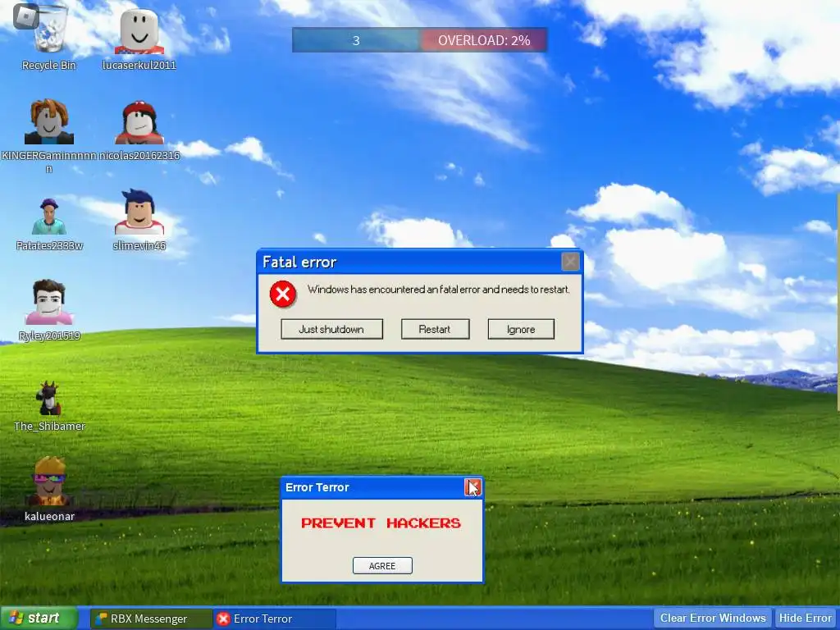Click Restart in Fatal error dialog
Screen dimensions: 840x630
pos(435,329)
